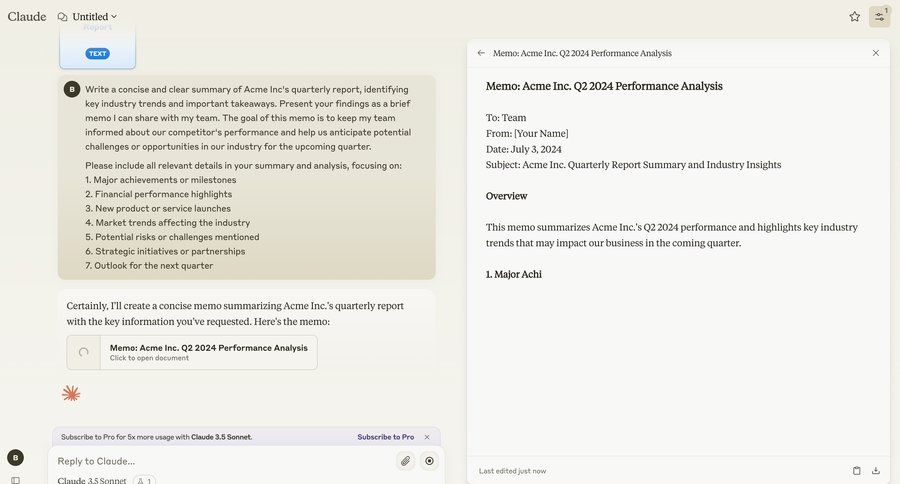Viewport: 900px width, 484px height.
Task: Click the loading spinner on memo card
Action: tap(84, 353)
